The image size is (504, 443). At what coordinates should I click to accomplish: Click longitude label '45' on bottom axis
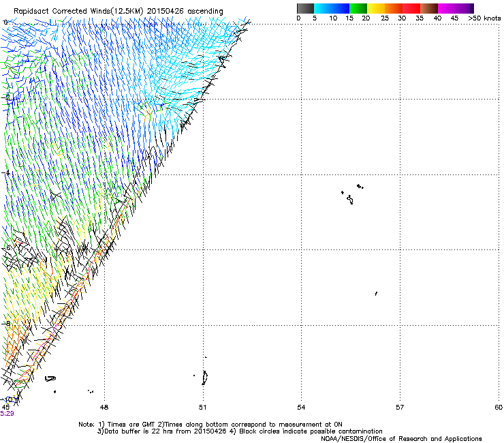(x=5, y=408)
